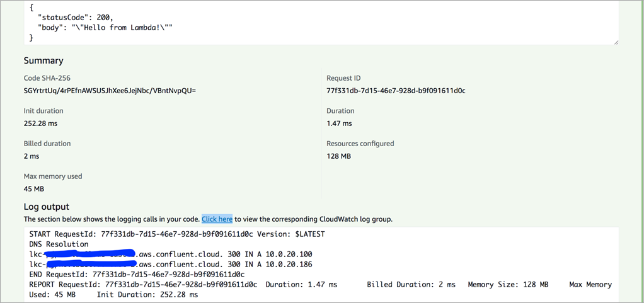Click the Max memory used label
This screenshot has width=644, height=303.
(x=53, y=176)
